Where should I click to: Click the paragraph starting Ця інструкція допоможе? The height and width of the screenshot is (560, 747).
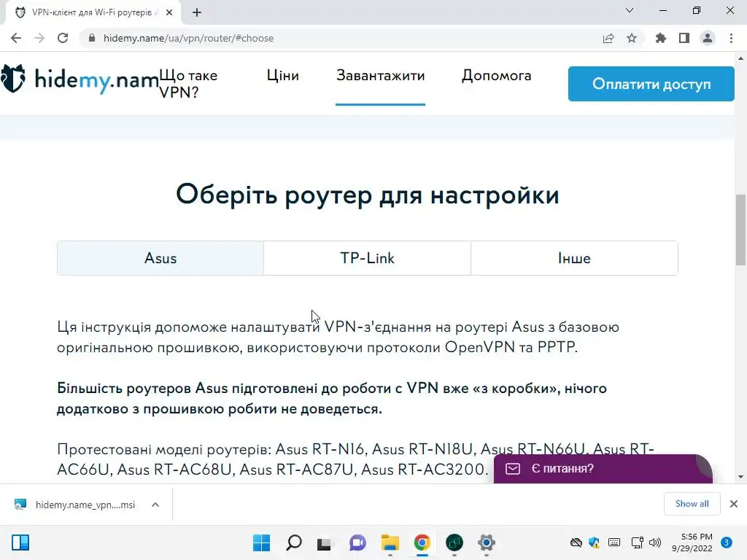click(x=338, y=337)
